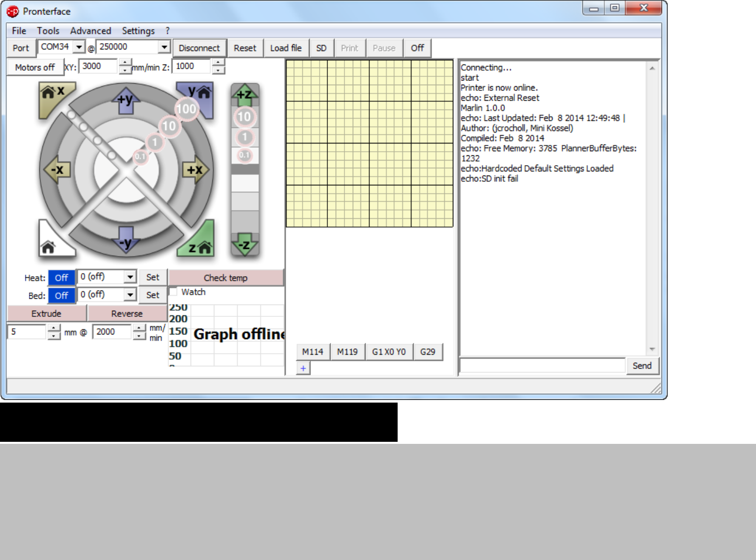
Task: Click the G-code command input field
Action: (x=542, y=365)
